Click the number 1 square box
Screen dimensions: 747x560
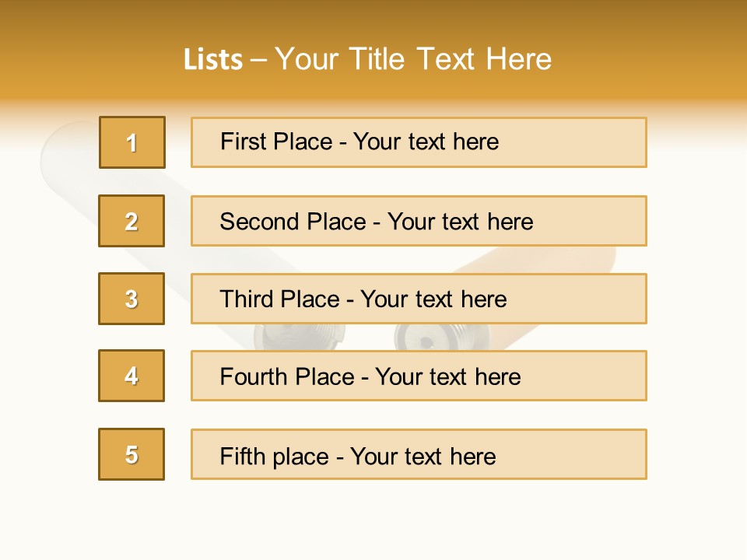tap(132, 142)
